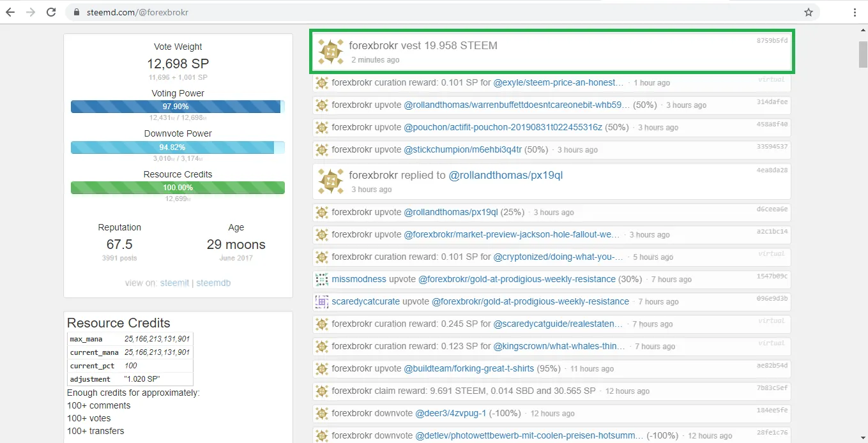Open the replied-to @rollandthomas/px19ql link
Image resolution: width=868 pixels, height=443 pixels.
tap(506, 175)
